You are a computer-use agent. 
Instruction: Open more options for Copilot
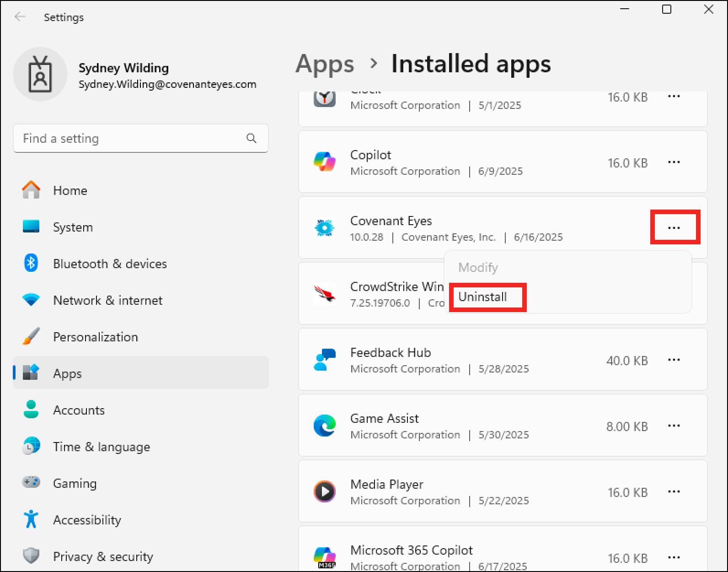[674, 162]
